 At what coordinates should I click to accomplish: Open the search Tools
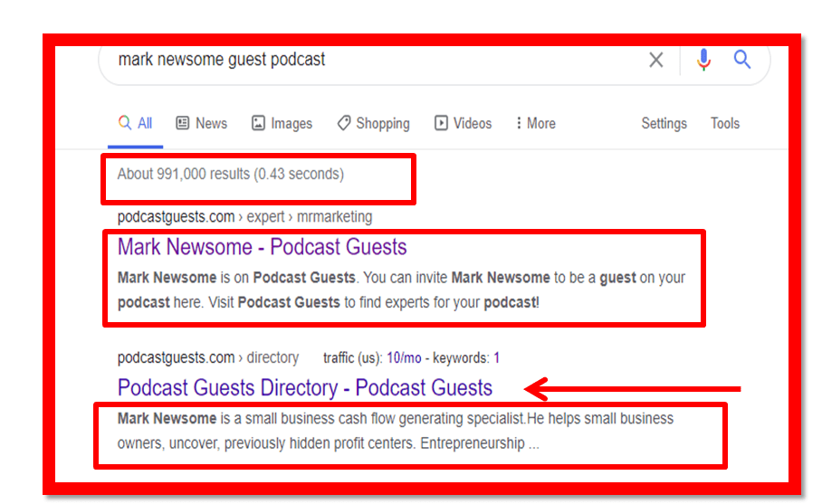point(724,123)
